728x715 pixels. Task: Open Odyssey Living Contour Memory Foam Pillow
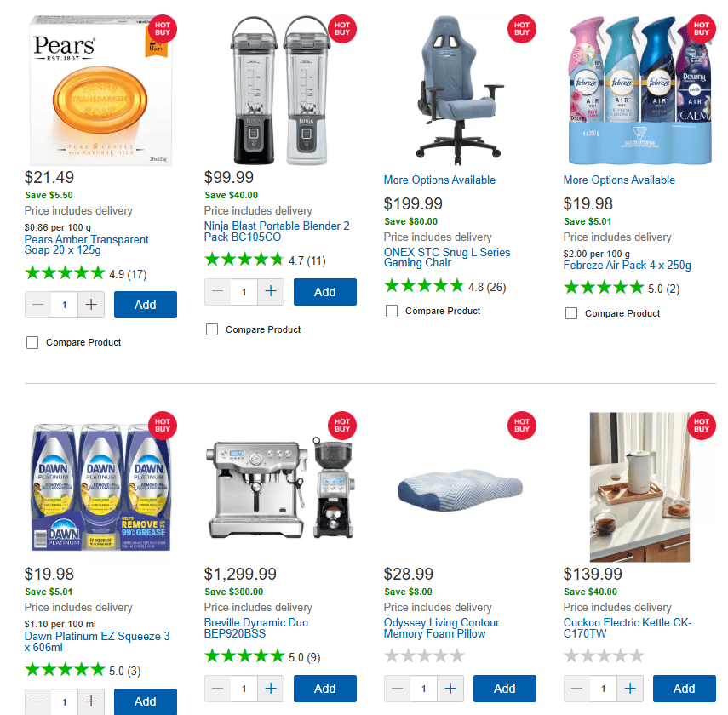(441, 628)
